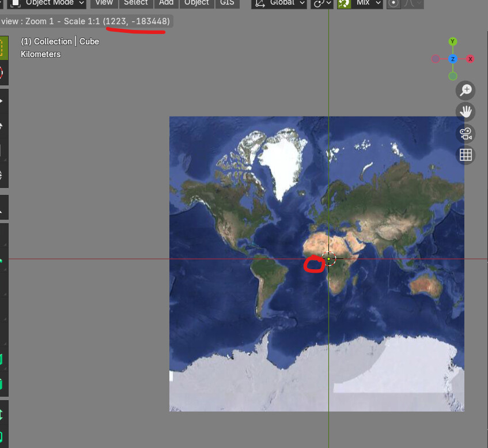Select the Select Box tool in left toolbar
Image resolution: width=488 pixels, height=448 pixels.
click(x=2, y=48)
